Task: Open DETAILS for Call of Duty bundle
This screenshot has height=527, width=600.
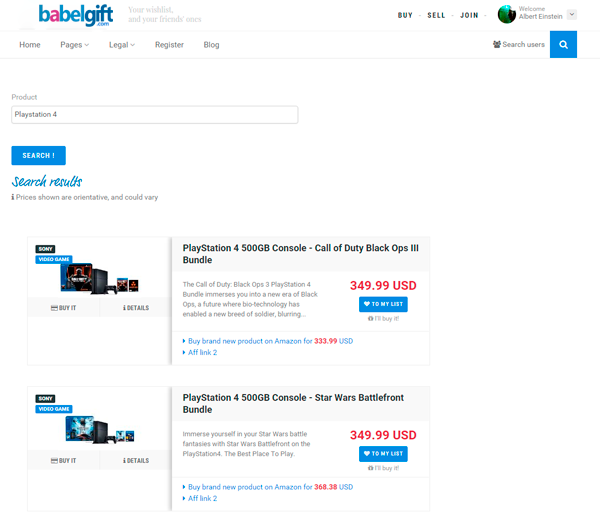Action: [136, 308]
